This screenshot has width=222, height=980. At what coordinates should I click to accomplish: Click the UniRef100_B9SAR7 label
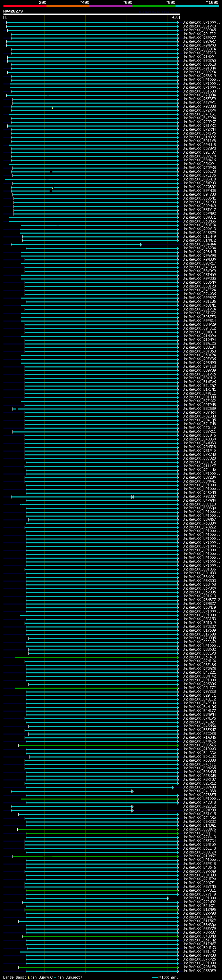click(199, 41)
